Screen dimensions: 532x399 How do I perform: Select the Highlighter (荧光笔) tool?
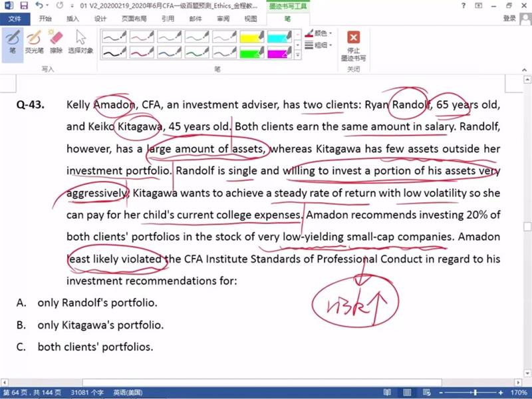[x=34, y=41]
